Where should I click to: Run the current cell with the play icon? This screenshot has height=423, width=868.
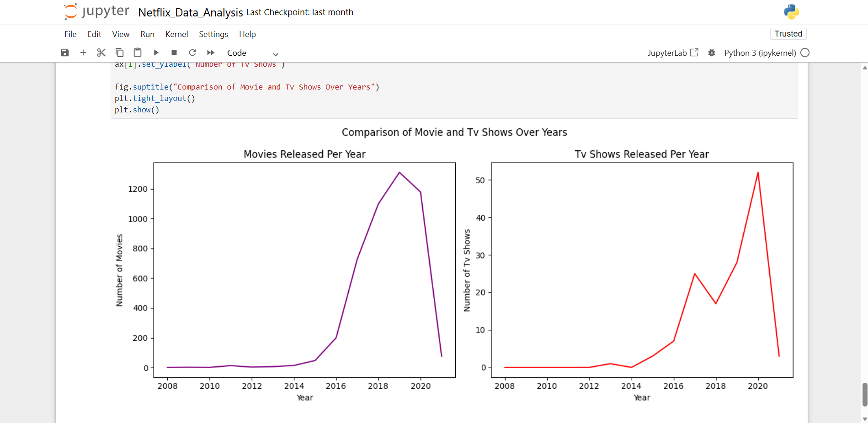pos(156,53)
